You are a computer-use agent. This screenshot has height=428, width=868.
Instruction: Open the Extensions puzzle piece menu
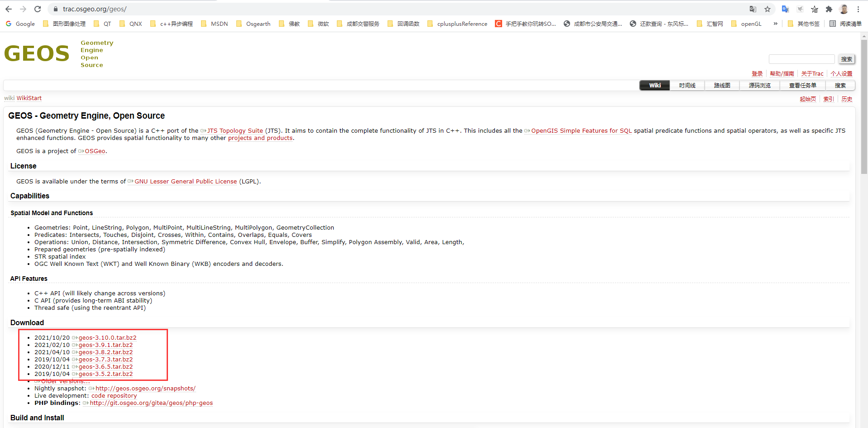(829, 9)
